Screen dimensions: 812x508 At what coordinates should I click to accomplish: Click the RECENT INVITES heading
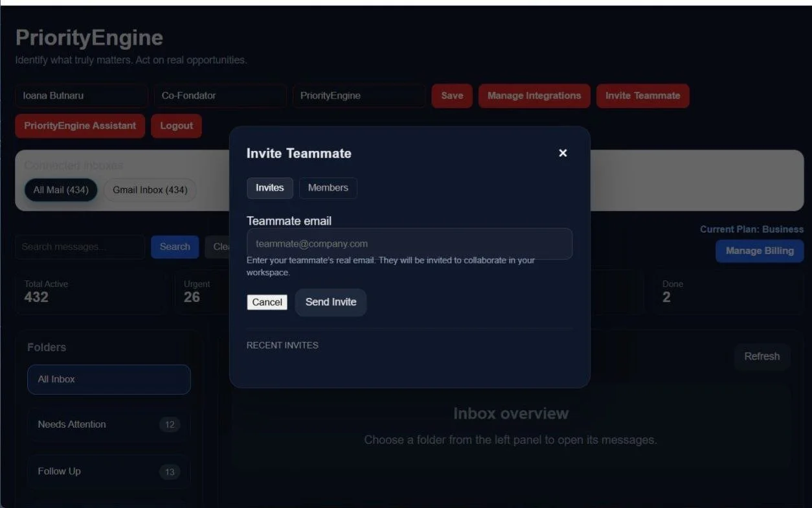pos(282,345)
